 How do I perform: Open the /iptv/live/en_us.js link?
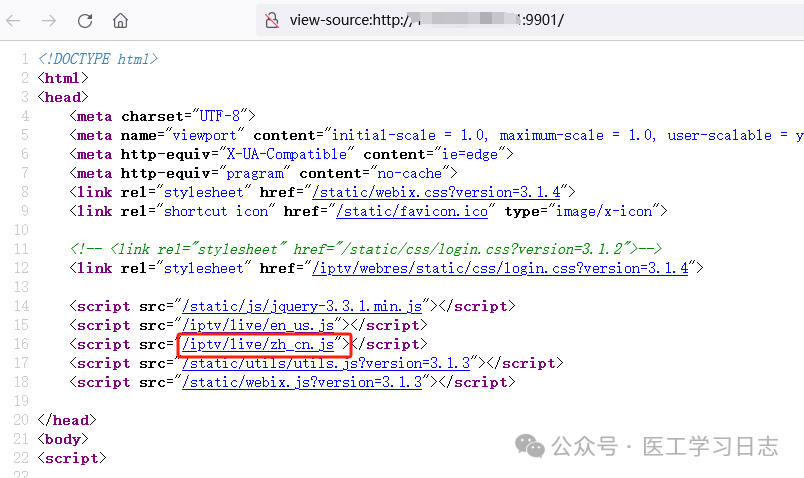[258, 325]
